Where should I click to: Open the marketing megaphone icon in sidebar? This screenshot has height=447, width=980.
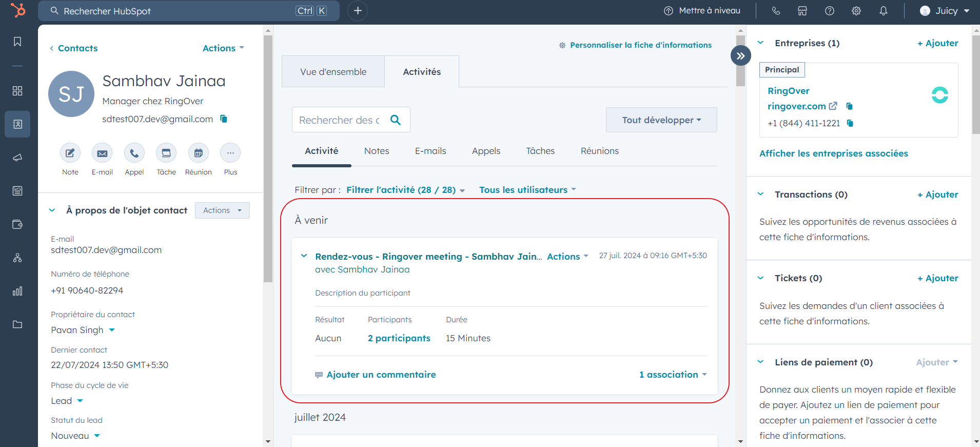(x=17, y=158)
